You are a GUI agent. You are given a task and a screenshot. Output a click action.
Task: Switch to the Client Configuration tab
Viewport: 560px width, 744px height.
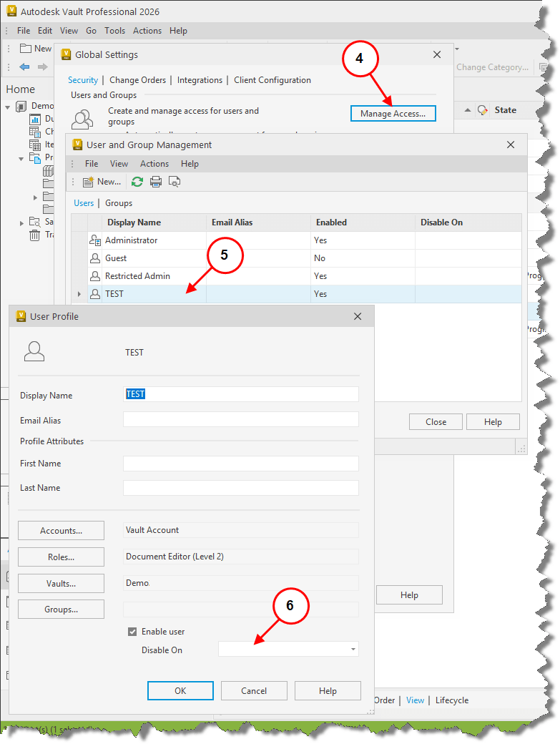272,80
